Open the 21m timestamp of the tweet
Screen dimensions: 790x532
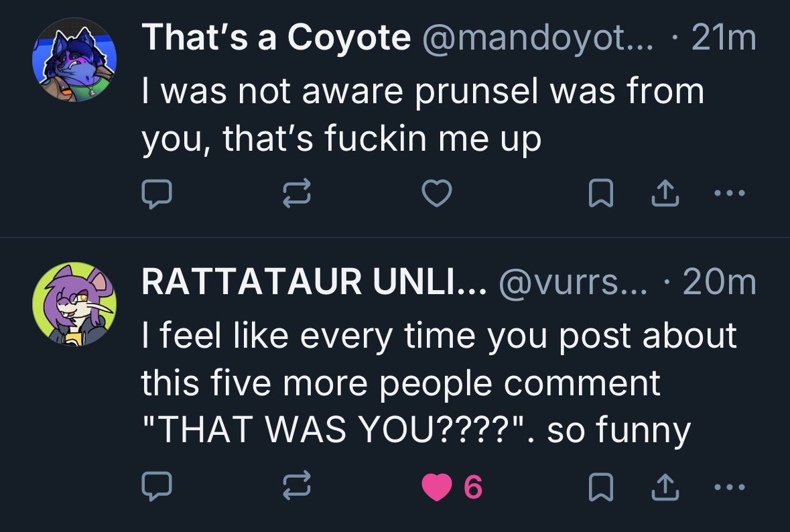tap(724, 38)
